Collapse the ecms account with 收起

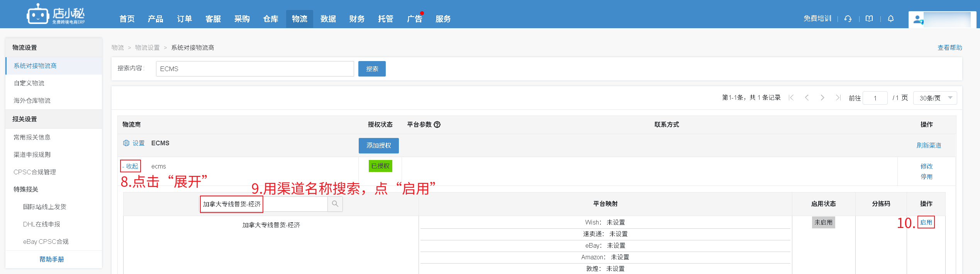131,166
